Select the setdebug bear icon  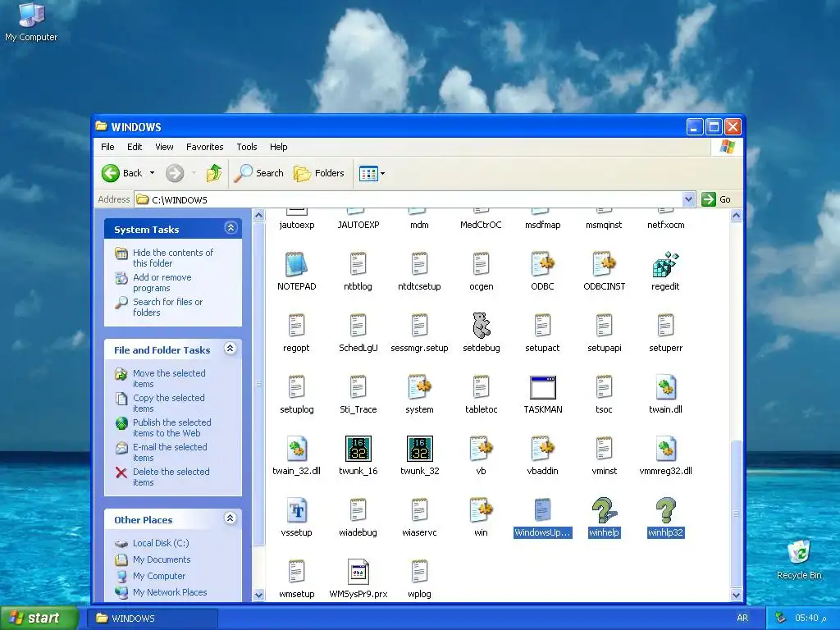click(x=481, y=326)
